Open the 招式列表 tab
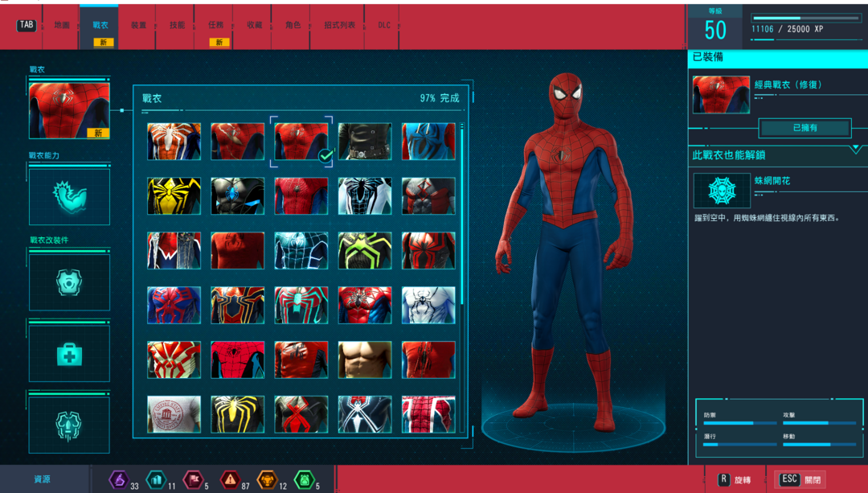This screenshot has height=493, width=868. click(x=339, y=26)
